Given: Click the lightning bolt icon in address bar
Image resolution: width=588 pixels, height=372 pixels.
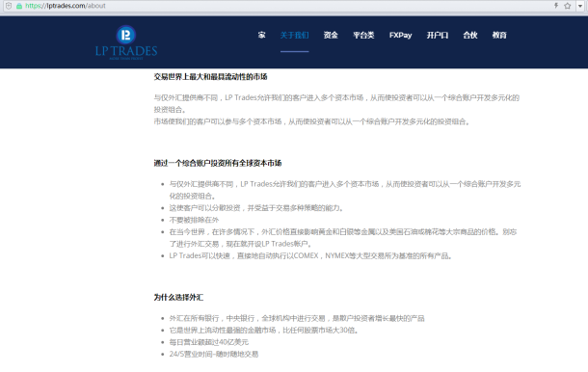Looking at the screenshot, I should point(556,6).
